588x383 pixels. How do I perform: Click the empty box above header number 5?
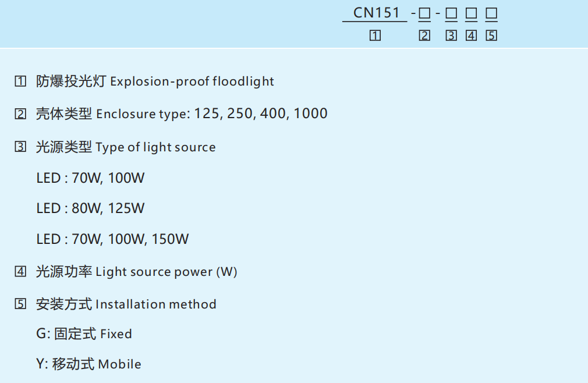[x=491, y=14]
